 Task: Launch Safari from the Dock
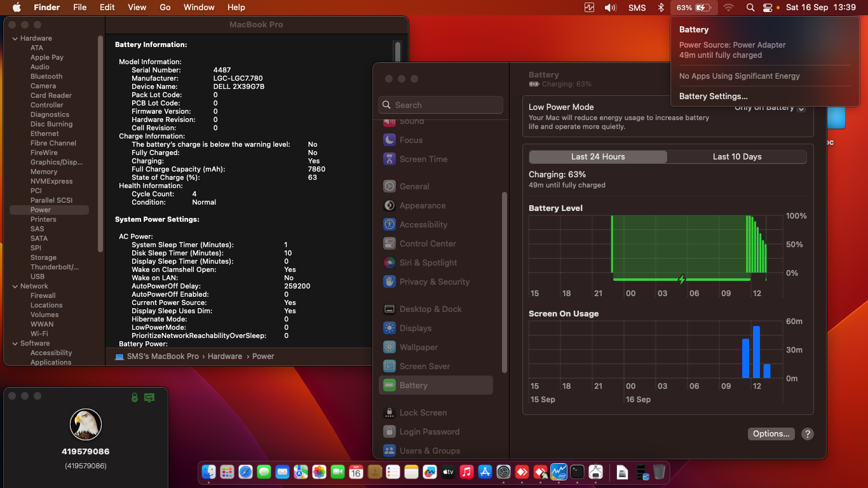tap(245, 472)
